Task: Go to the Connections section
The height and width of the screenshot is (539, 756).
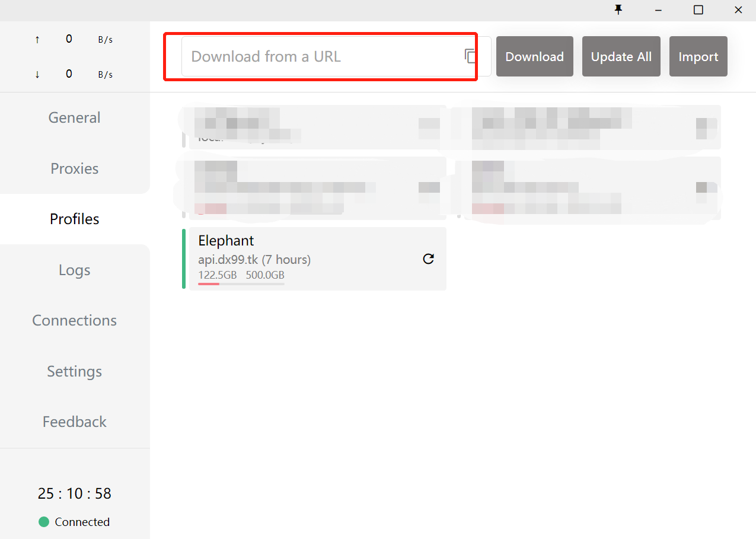Action: click(74, 320)
